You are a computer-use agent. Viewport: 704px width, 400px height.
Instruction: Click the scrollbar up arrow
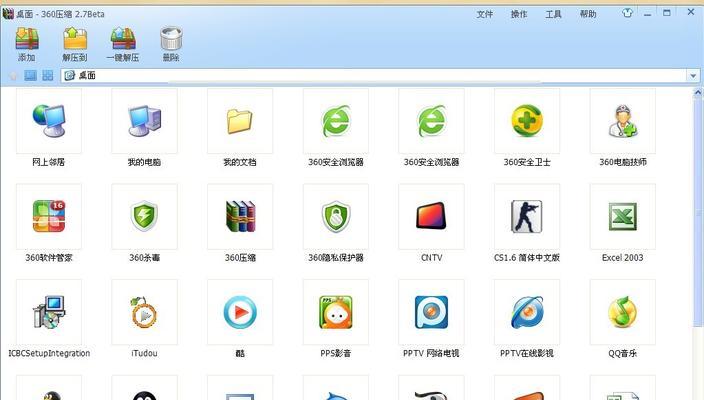pyautogui.click(x=697, y=92)
